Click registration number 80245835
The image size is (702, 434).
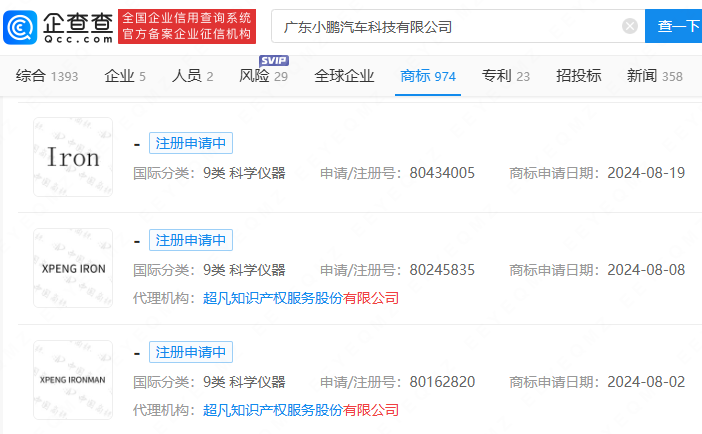coord(442,270)
